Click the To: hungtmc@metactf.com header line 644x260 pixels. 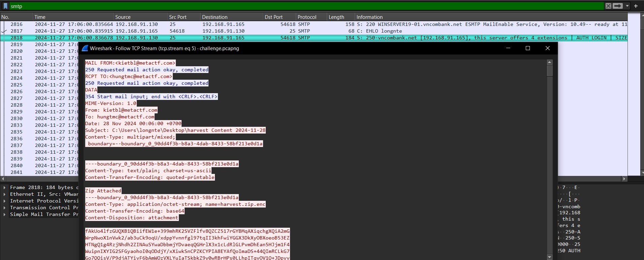pyautogui.click(x=120, y=117)
